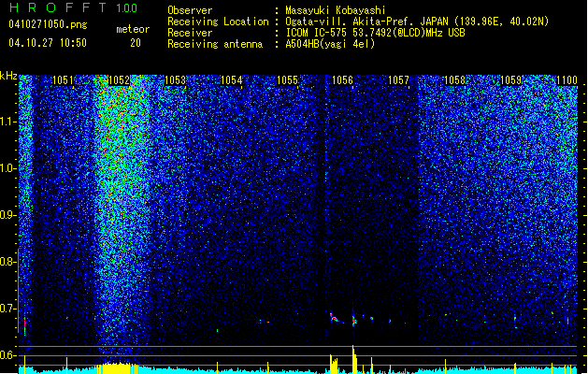The image size is (588, 374).
Task: Click the kHz axis unit label
Action: click(8, 76)
